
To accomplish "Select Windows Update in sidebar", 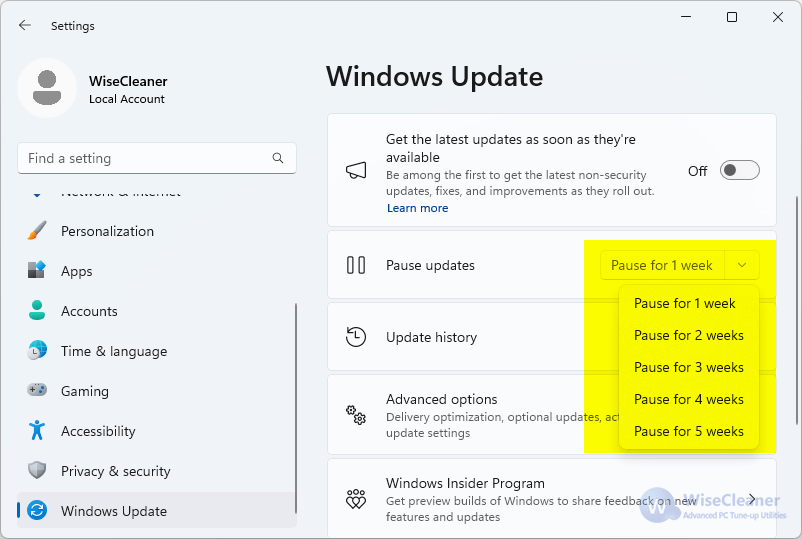I will point(157,510).
